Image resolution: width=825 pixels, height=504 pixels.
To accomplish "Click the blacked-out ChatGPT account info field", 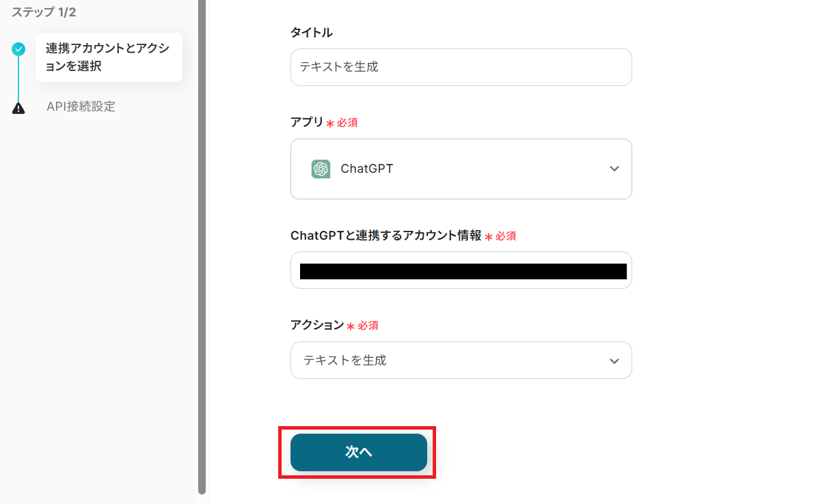I will click(461, 270).
